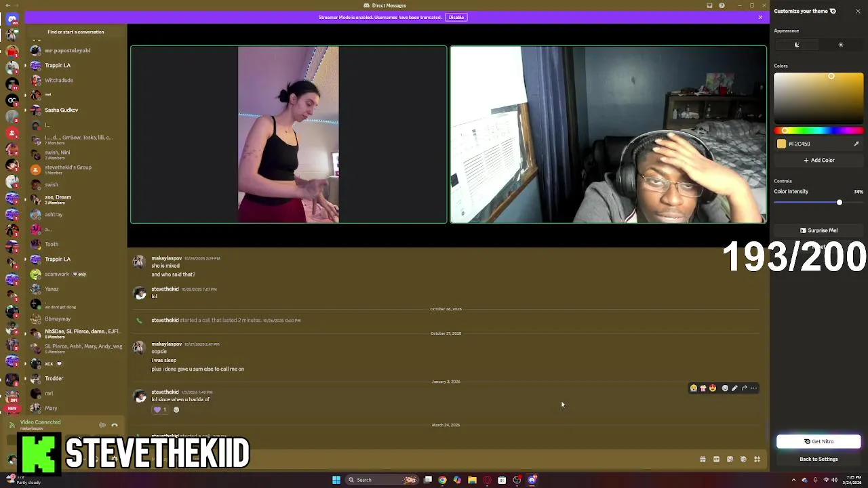Click the color picker gradient area
868x488 pixels.
(818, 98)
